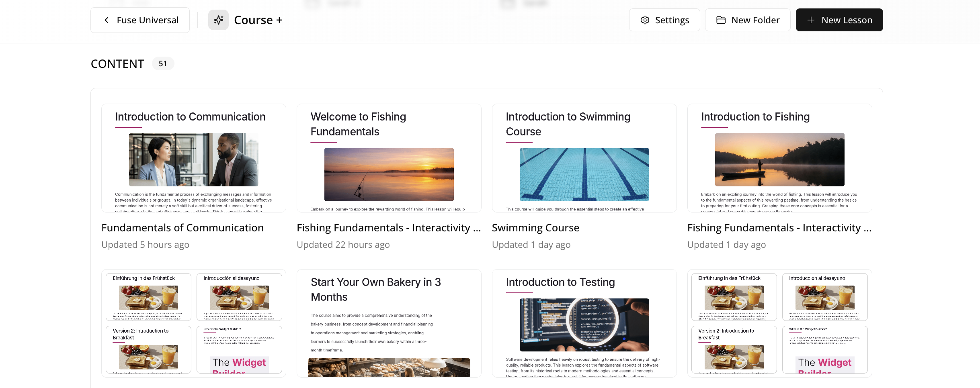
Task: Go back to Fuse Universal
Action: [x=140, y=20]
